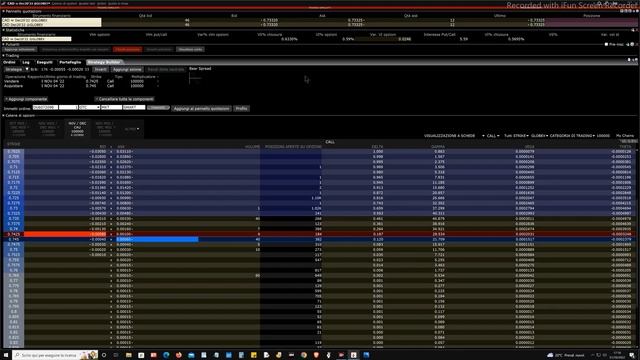Screen dimensions: 640x360
Task: Select the Vendere leg row
Action: tap(81, 81)
